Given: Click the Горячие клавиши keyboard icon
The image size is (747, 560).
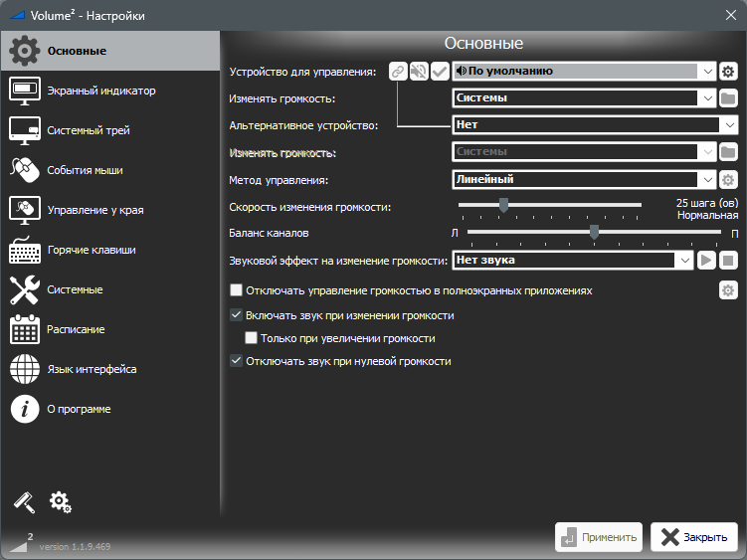Looking at the screenshot, I should click(x=24, y=251).
